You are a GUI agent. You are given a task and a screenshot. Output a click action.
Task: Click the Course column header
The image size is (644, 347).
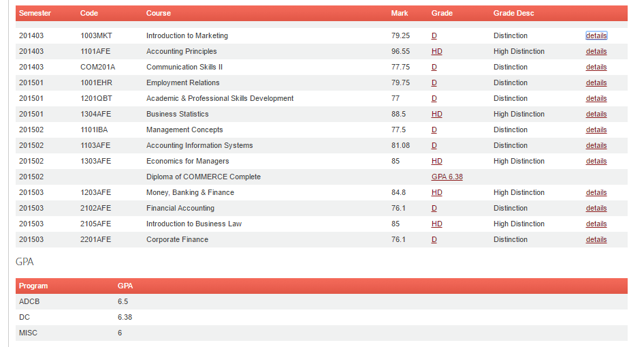(159, 13)
